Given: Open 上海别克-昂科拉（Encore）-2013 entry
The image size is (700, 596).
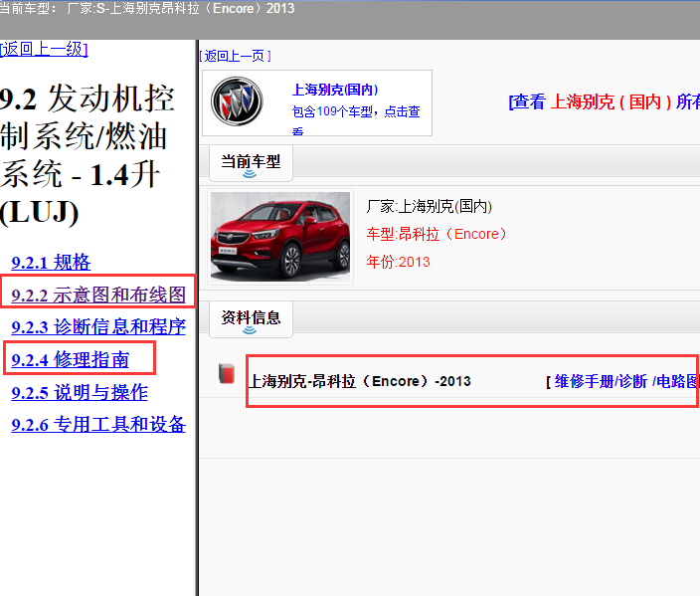Looking at the screenshot, I should click(359, 381).
